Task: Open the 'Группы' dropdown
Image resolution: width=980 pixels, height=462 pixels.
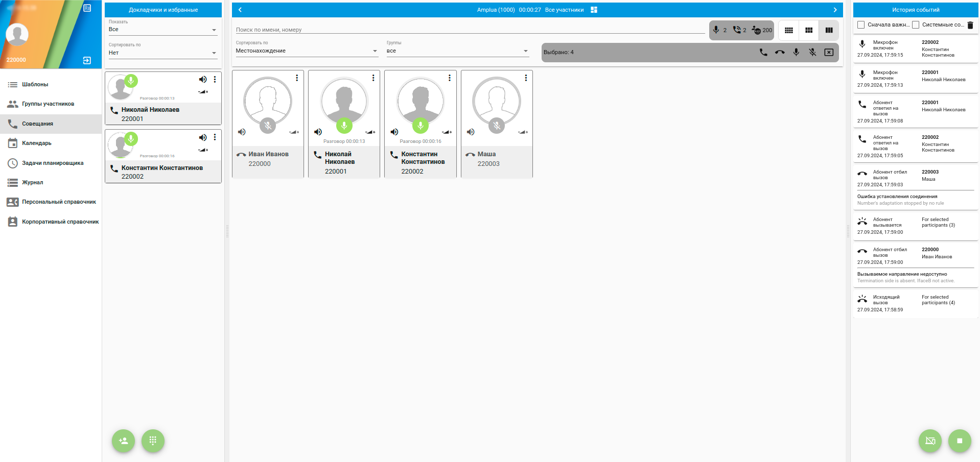Action: click(457, 51)
